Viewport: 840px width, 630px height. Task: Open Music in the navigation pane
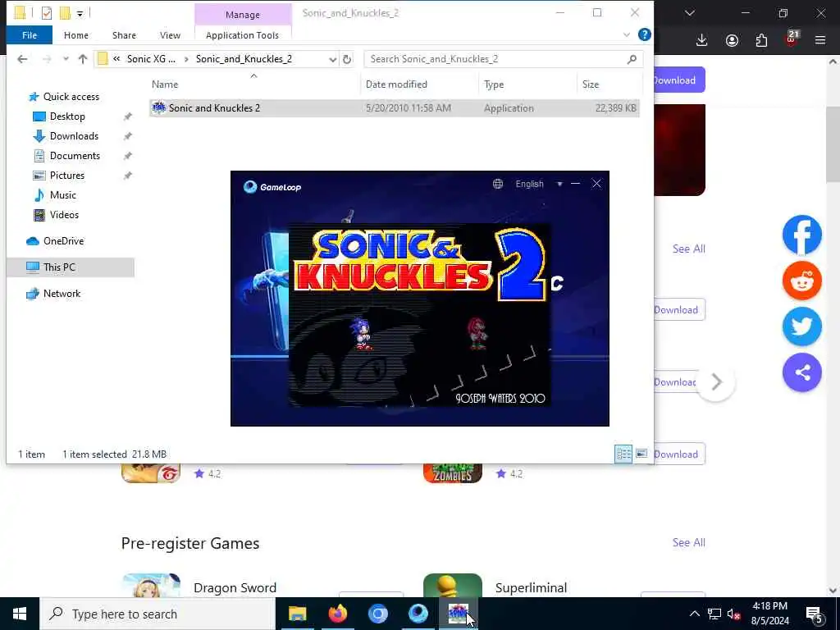(62, 195)
